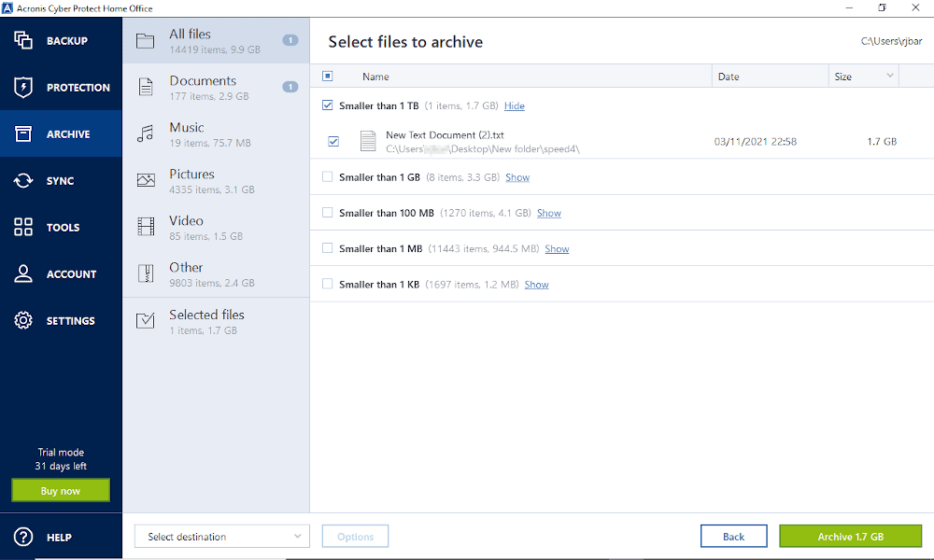934x560 pixels.
Task: Click the Selected files checkmark icon
Action: tap(146, 320)
